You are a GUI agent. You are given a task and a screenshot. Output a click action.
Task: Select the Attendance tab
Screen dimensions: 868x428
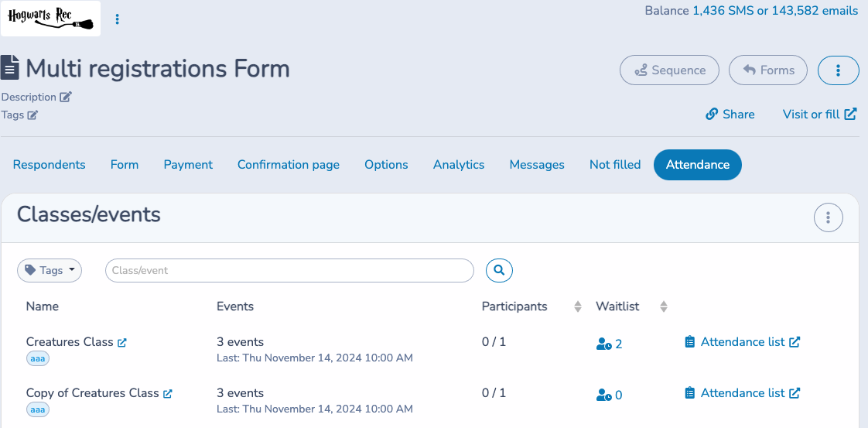pos(698,164)
